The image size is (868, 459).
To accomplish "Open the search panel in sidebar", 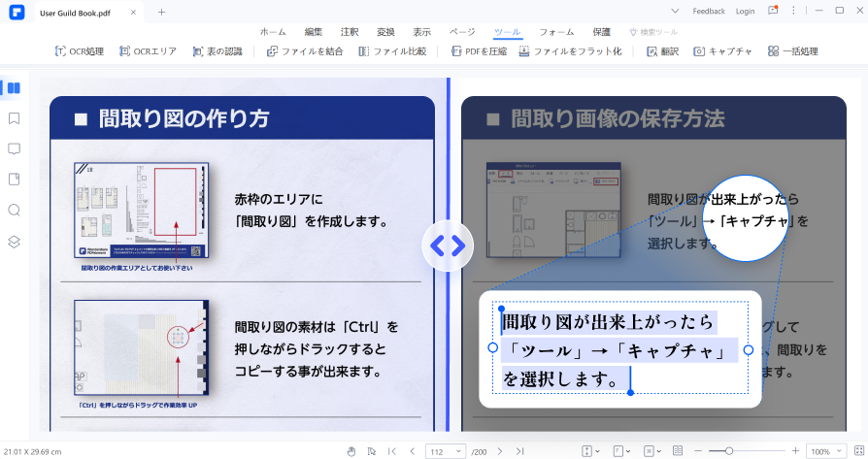I will click(x=14, y=211).
